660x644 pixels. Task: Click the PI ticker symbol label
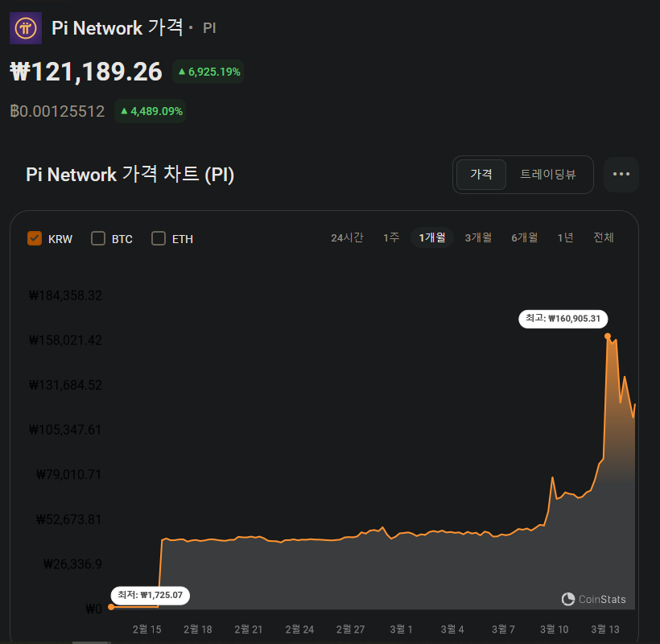[x=209, y=28]
